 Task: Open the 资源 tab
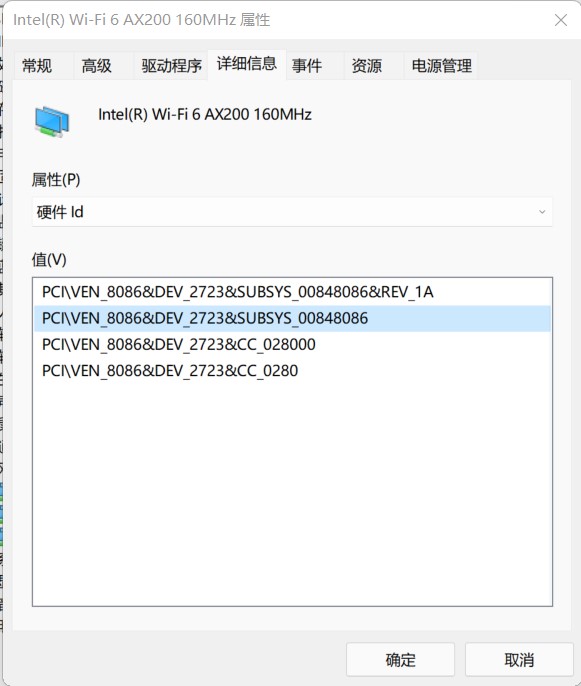[367, 66]
